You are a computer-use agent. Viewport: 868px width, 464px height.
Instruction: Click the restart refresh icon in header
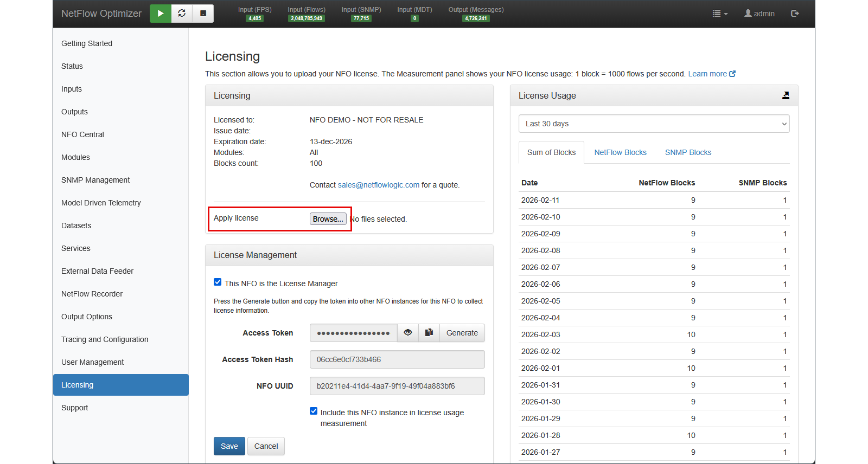coord(182,14)
